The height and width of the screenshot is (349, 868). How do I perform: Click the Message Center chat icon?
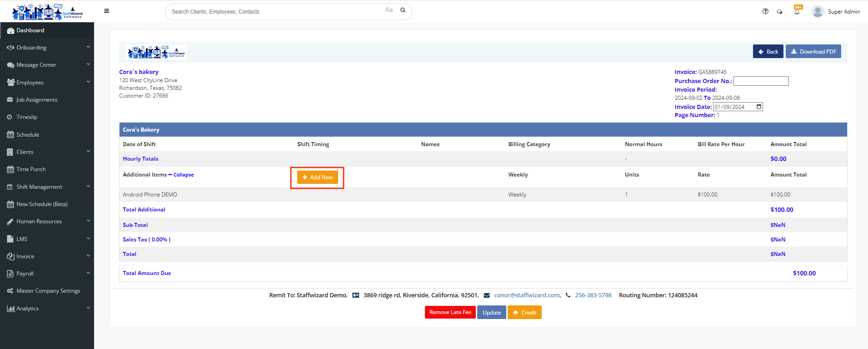tap(10, 65)
